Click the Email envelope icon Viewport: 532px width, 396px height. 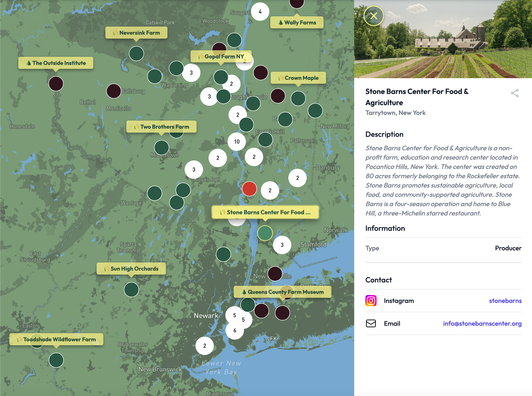click(371, 323)
